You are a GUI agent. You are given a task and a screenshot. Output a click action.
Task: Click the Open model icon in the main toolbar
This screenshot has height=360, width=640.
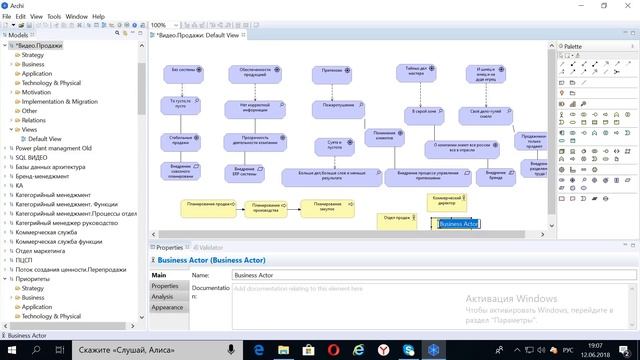(21, 25)
